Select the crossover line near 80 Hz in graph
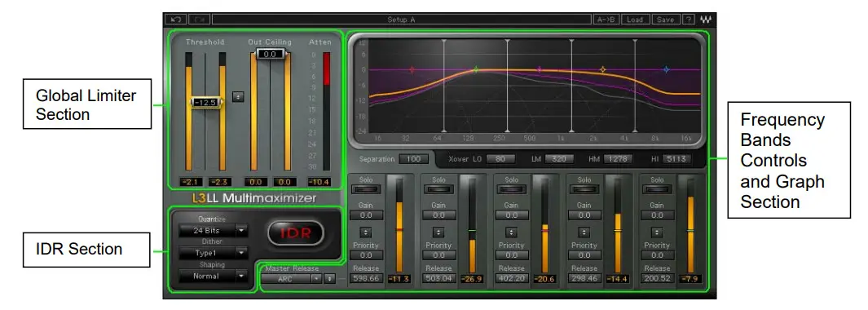Viewport: 868px width, 310px height. click(x=443, y=86)
